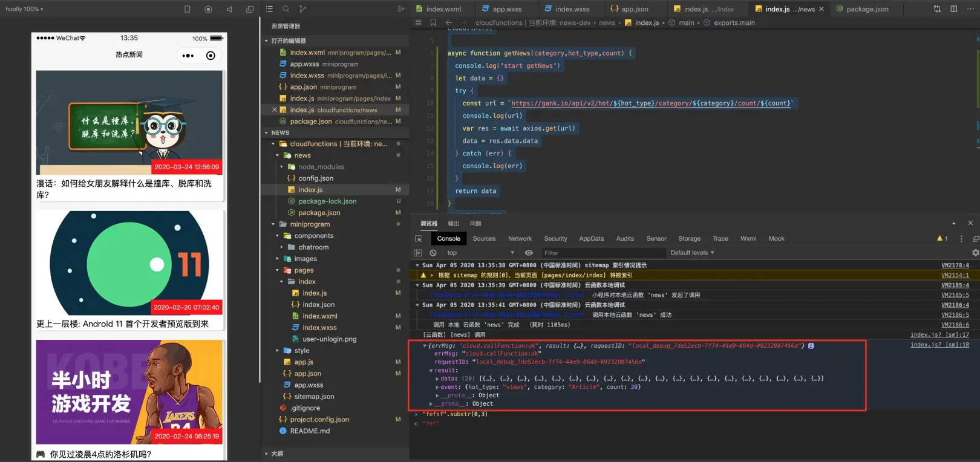Click the gank.io API URL in the code
This screenshot has width=980, height=462.
[652, 103]
